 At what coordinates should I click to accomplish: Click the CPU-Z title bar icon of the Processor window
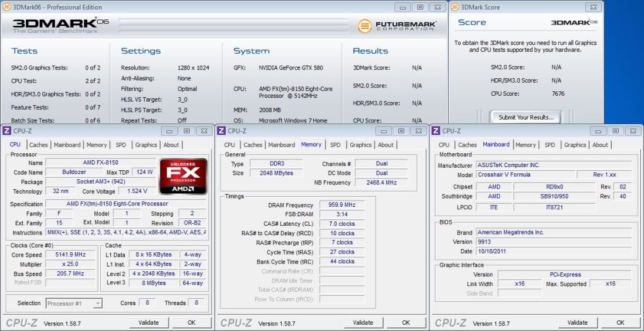(7, 131)
